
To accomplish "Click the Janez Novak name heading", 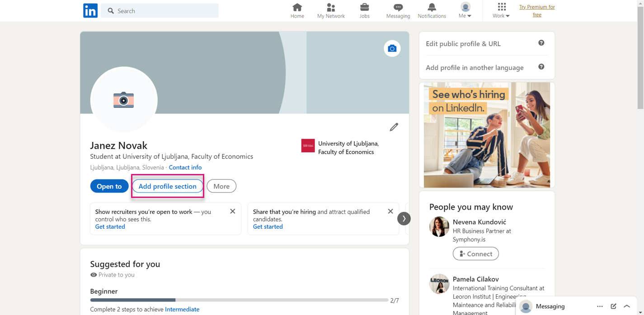I will tap(119, 146).
